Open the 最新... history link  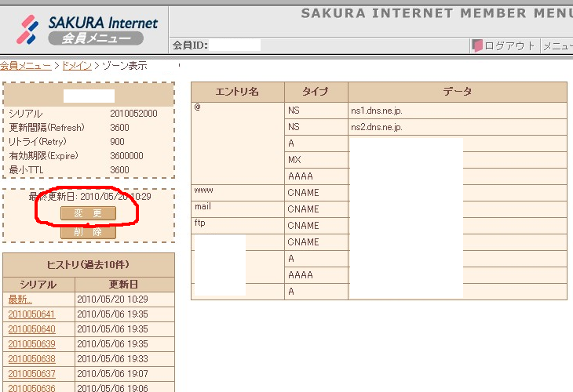coord(21,299)
